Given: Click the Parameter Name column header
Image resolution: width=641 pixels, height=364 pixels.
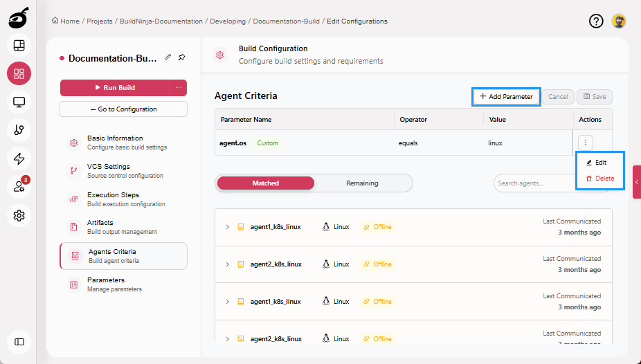Looking at the screenshot, I should (x=246, y=119).
